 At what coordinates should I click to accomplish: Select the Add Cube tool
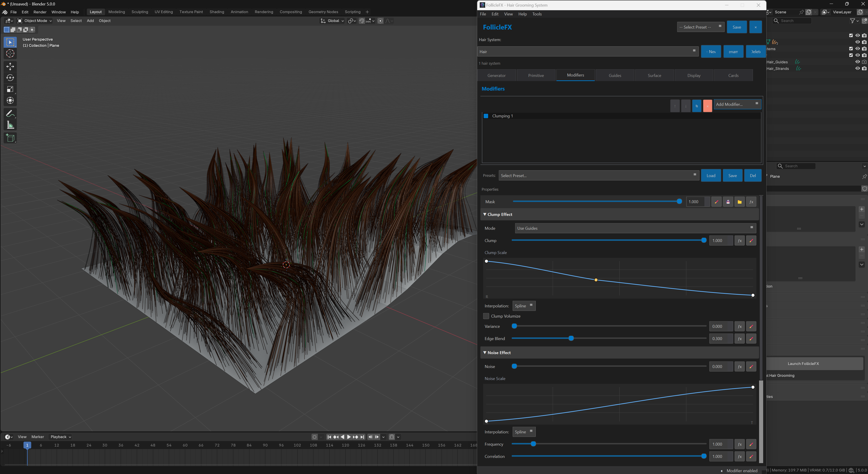click(10, 138)
